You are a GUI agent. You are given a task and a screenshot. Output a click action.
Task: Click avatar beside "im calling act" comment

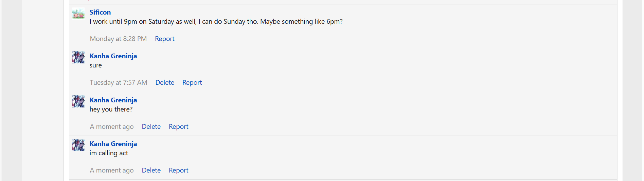(x=78, y=145)
